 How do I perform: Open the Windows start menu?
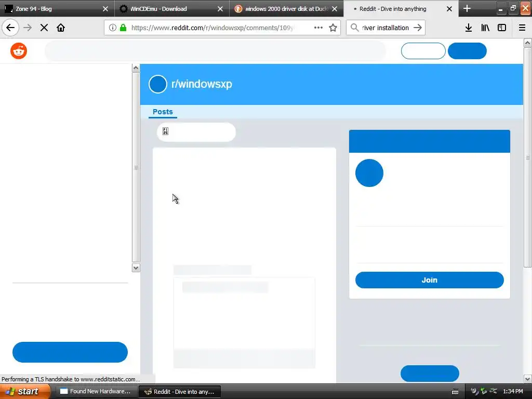pyautogui.click(x=25, y=392)
